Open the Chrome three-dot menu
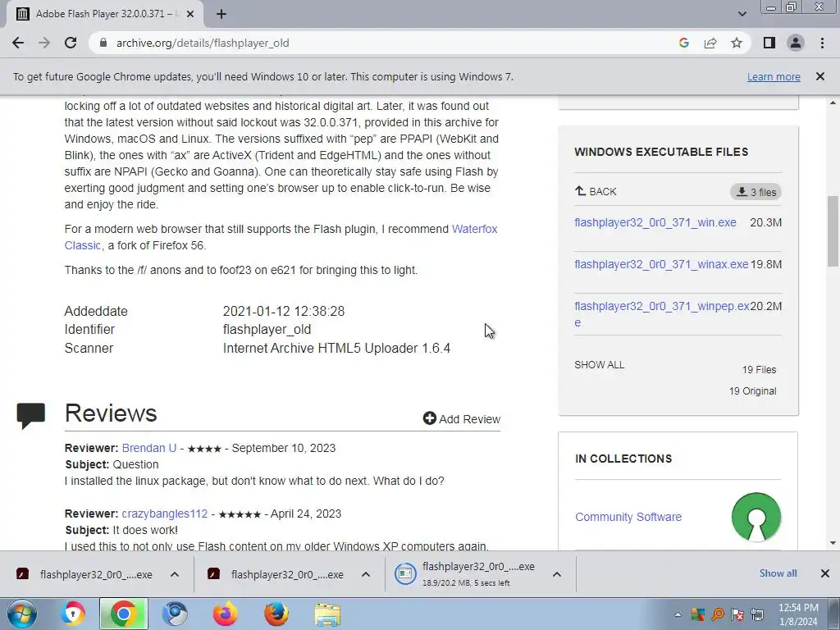This screenshot has width=840, height=630. pyautogui.click(x=822, y=43)
